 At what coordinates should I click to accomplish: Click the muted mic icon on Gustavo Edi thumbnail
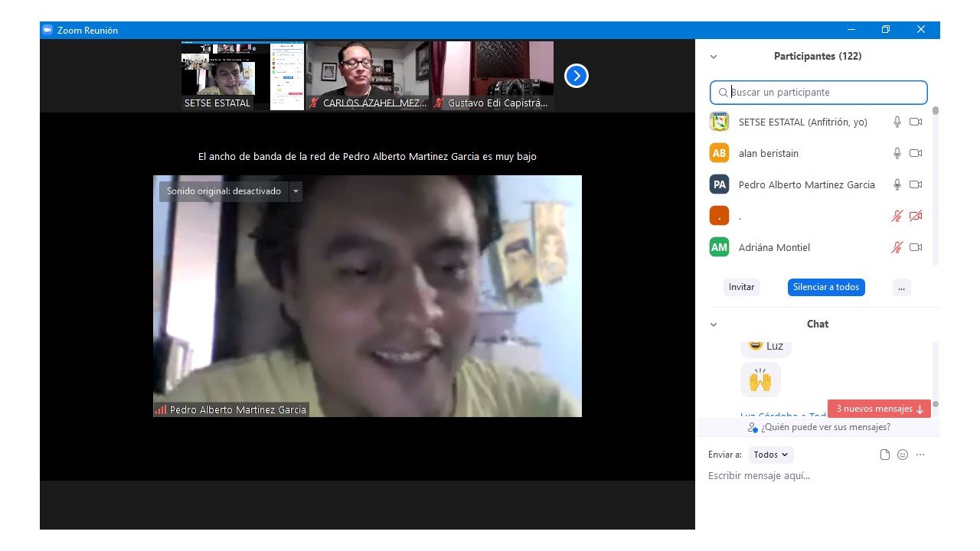pos(439,103)
